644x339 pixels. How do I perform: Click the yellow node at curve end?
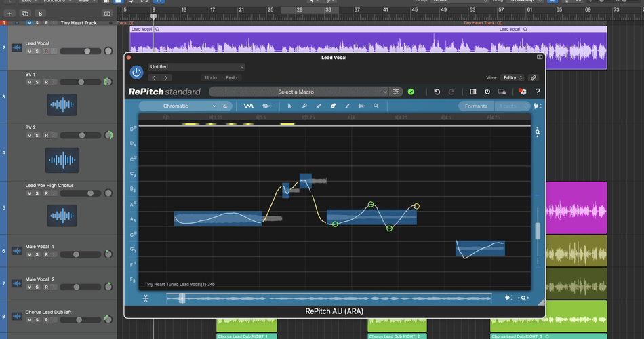416,206
